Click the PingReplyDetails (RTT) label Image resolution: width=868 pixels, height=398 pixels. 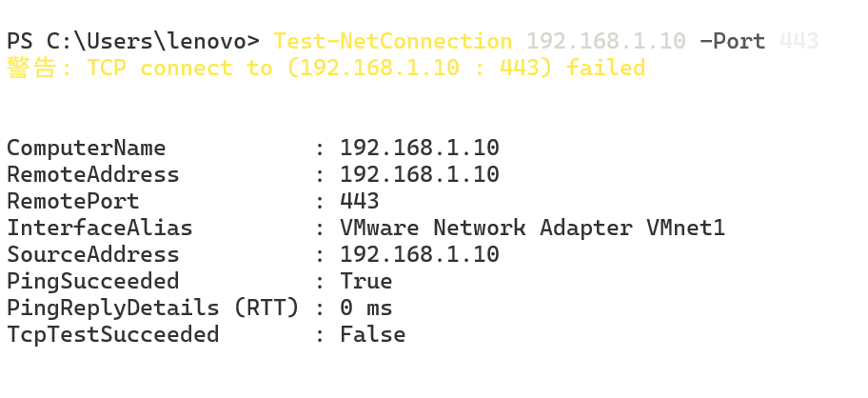[152, 308]
